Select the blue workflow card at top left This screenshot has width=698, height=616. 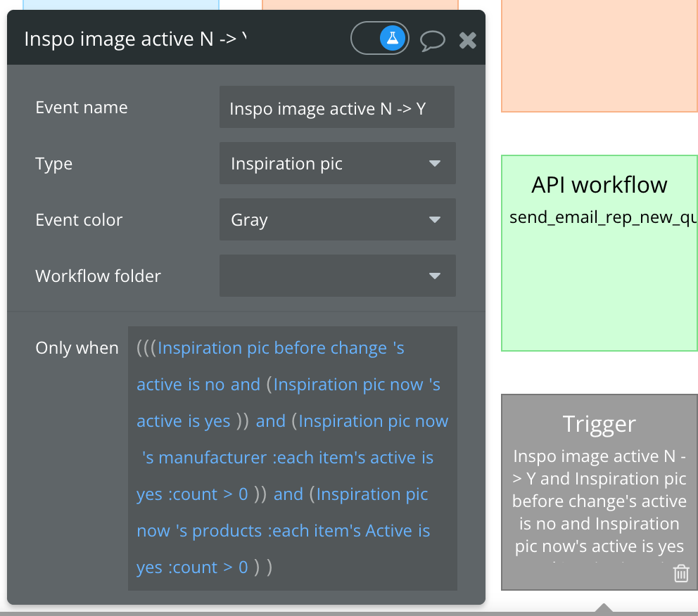point(120,6)
